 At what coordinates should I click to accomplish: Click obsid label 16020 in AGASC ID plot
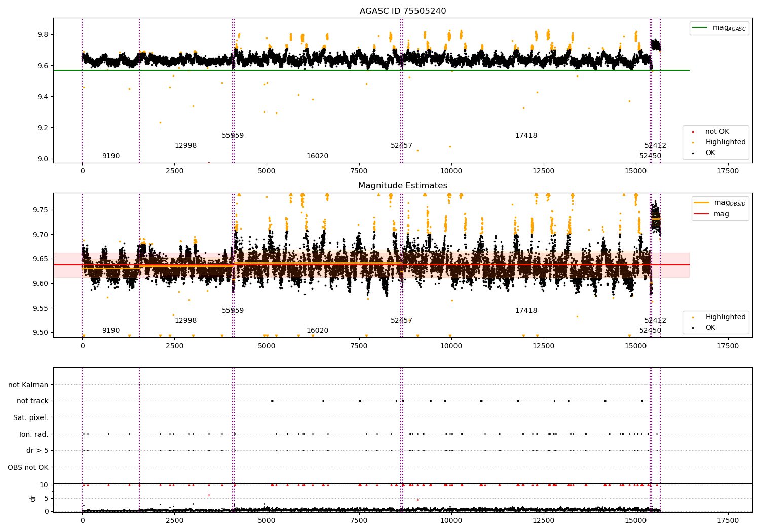click(317, 156)
